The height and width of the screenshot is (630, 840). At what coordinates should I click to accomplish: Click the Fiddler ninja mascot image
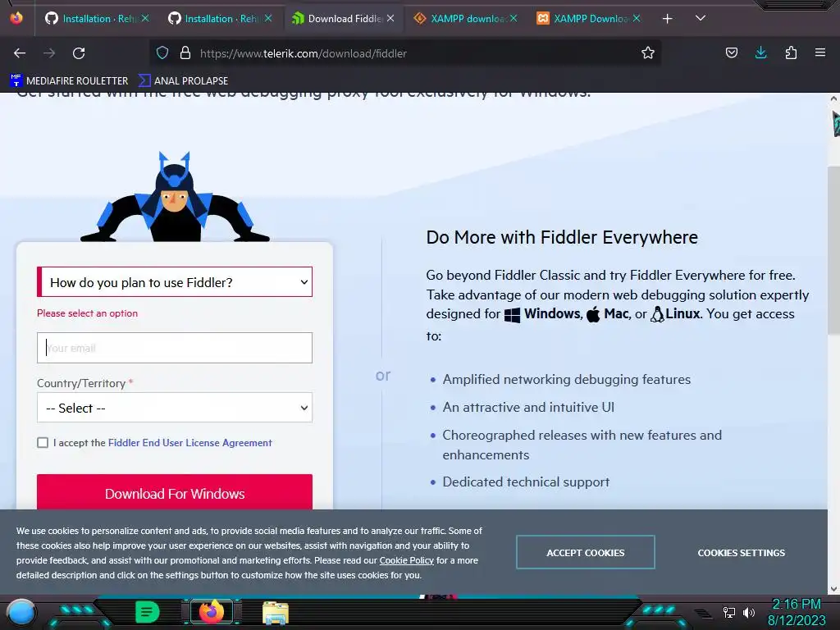click(175, 197)
